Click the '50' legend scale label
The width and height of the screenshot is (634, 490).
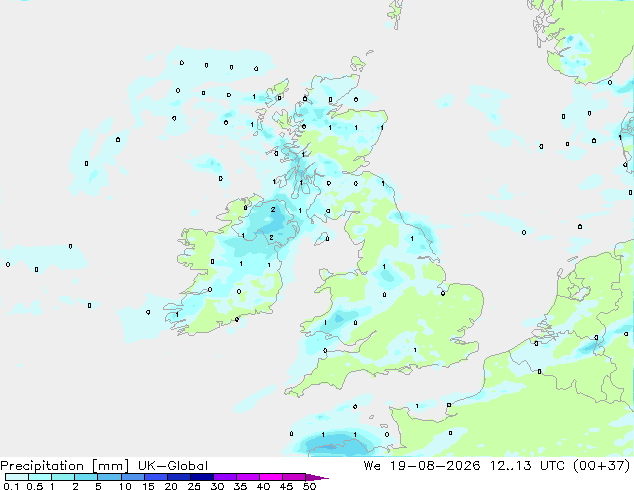309,486
